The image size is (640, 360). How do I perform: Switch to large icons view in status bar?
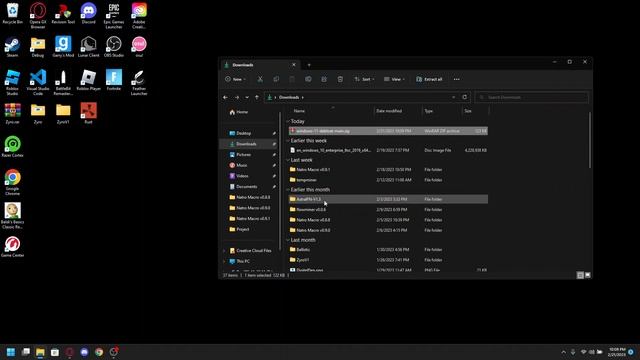click(x=588, y=275)
